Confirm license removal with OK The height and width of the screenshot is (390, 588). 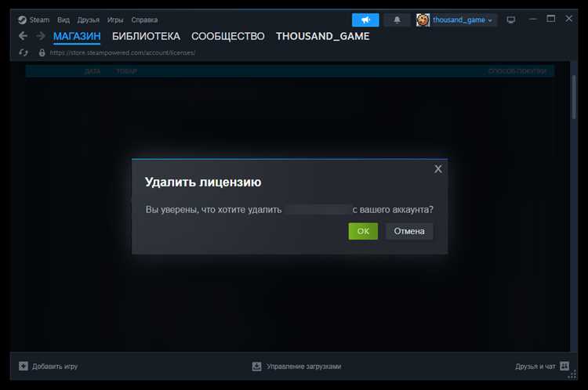(x=363, y=231)
